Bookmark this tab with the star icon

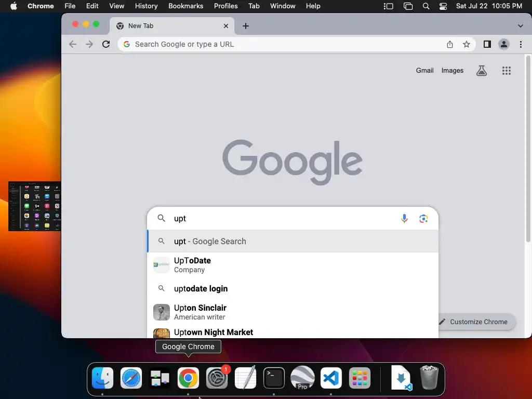(x=467, y=44)
